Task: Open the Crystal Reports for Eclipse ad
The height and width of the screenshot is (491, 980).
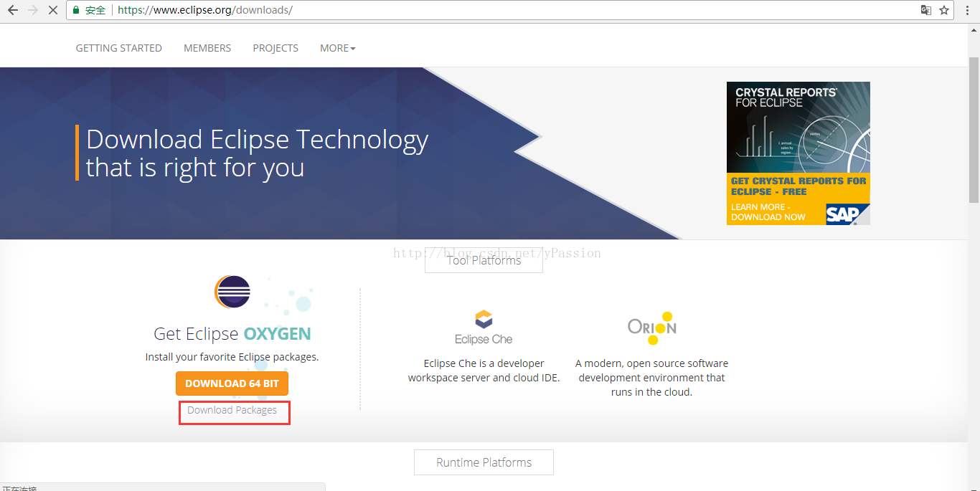Action: coord(798,153)
